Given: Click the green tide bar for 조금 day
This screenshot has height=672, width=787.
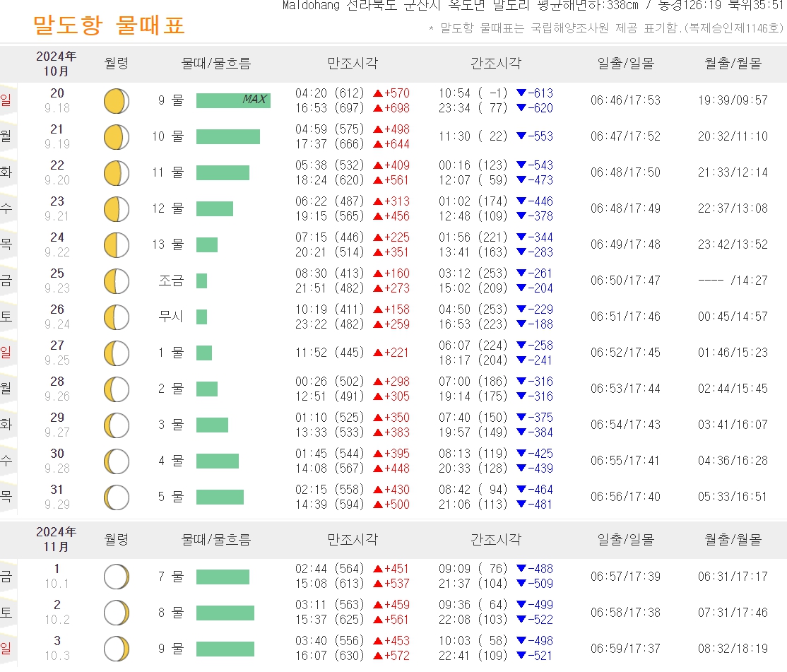Looking at the screenshot, I should [x=201, y=281].
